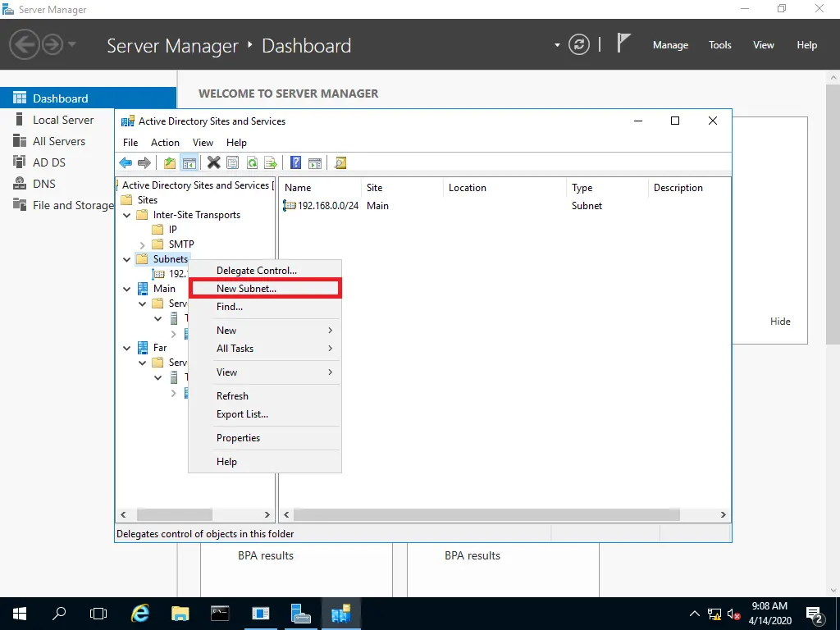Click the Up One Level folder icon
Image resolution: width=840 pixels, height=630 pixels.
[x=170, y=163]
